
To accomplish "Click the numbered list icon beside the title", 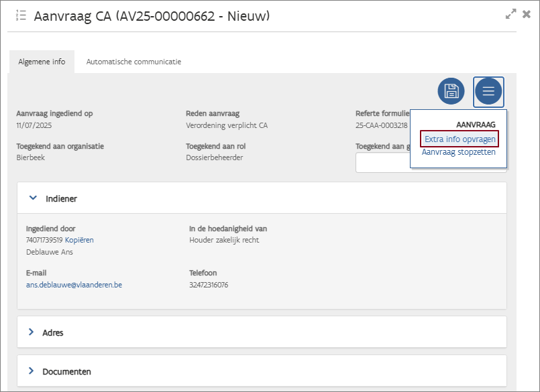I will [x=21, y=15].
